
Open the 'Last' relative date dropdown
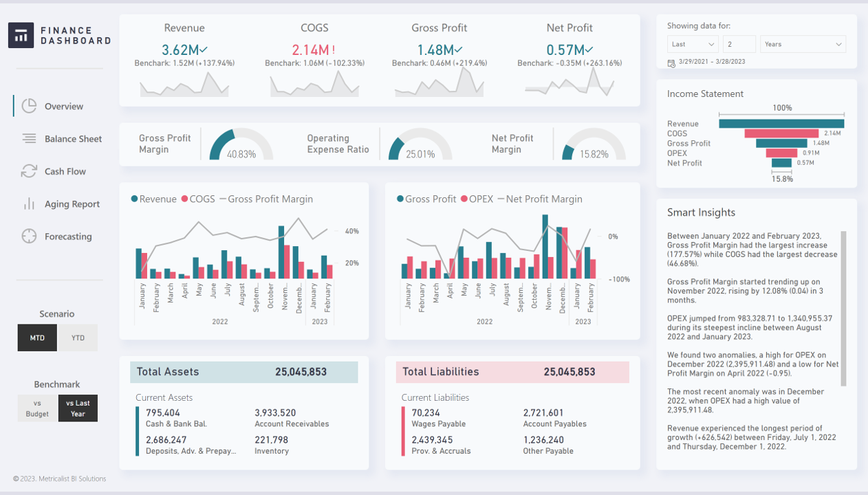click(x=693, y=44)
